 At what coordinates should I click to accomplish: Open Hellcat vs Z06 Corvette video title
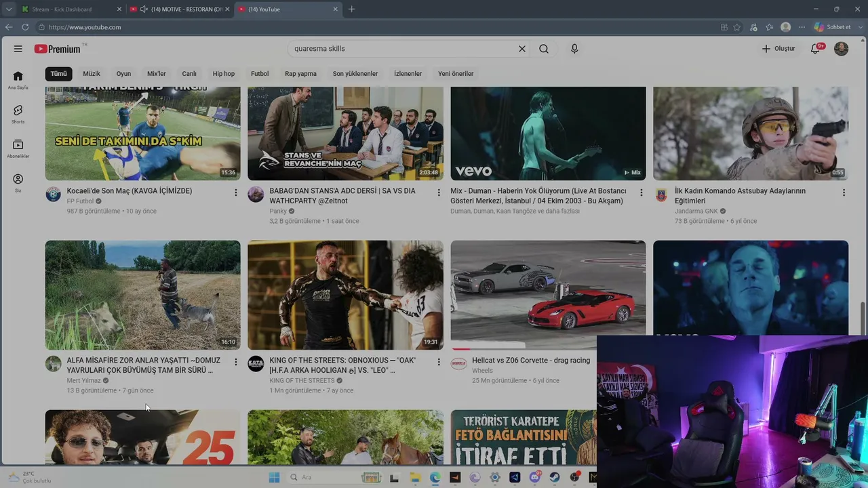[531, 361]
